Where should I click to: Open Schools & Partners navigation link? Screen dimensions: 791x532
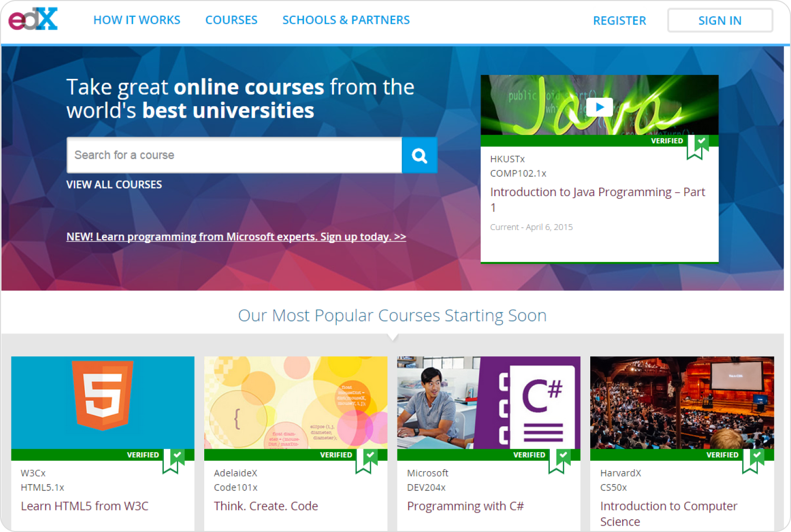point(346,20)
